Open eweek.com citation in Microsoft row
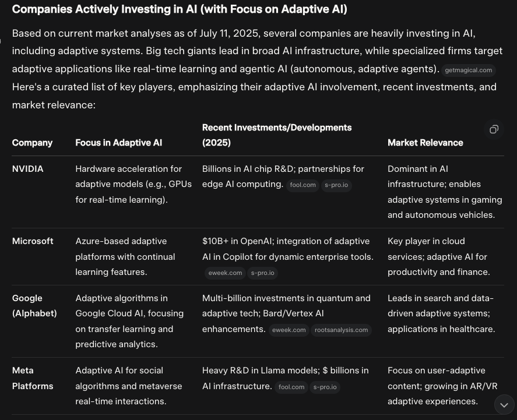Image resolution: width=517 pixels, height=420 pixels. point(225,273)
